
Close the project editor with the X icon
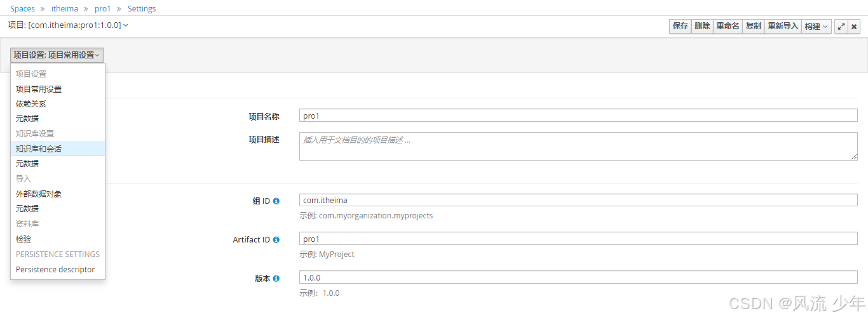[x=855, y=26]
